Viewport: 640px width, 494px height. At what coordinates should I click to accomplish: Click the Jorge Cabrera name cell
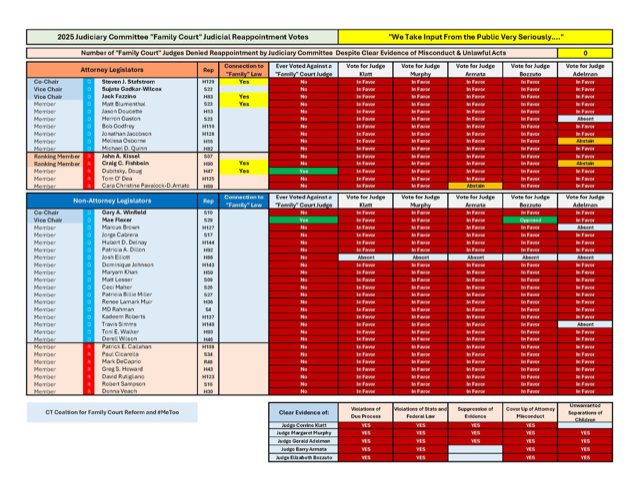(x=120, y=235)
